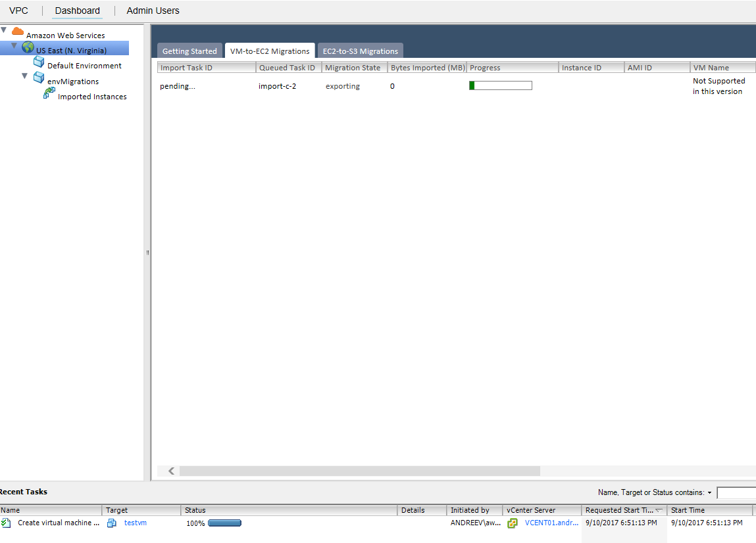756x543 pixels.
Task: Select Imported Instances in the tree
Action: point(92,97)
